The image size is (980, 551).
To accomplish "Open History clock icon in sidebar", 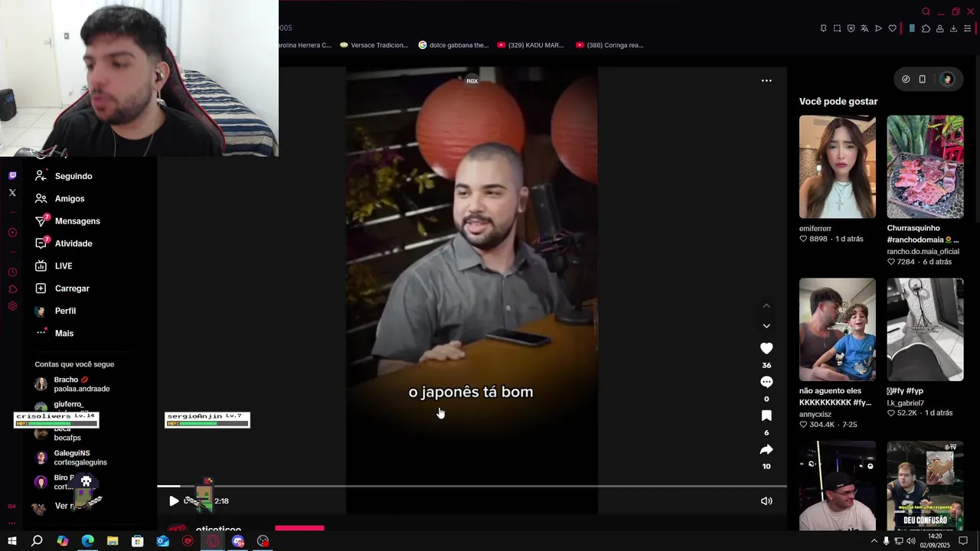I will pos(12,272).
